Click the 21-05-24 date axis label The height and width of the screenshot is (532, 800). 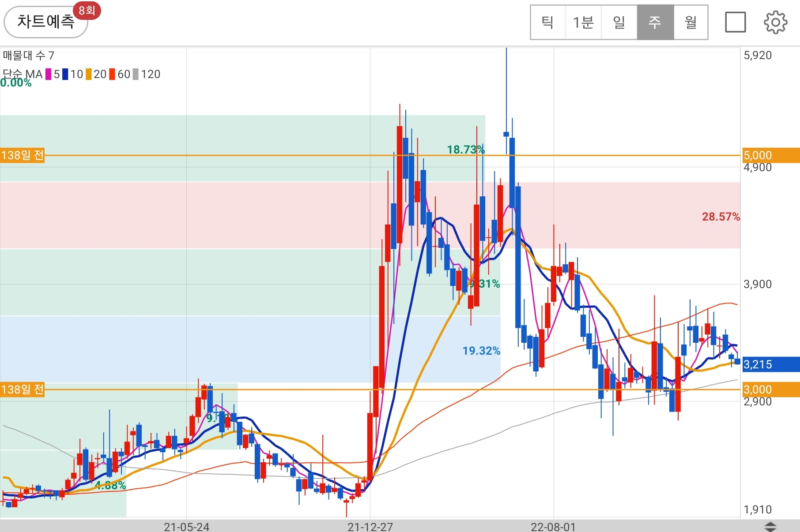[x=186, y=527]
